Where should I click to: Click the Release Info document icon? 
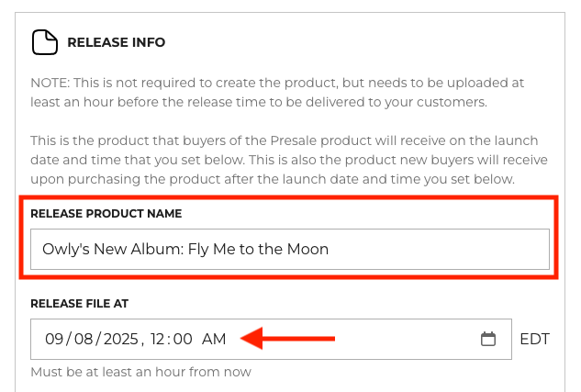43,42
